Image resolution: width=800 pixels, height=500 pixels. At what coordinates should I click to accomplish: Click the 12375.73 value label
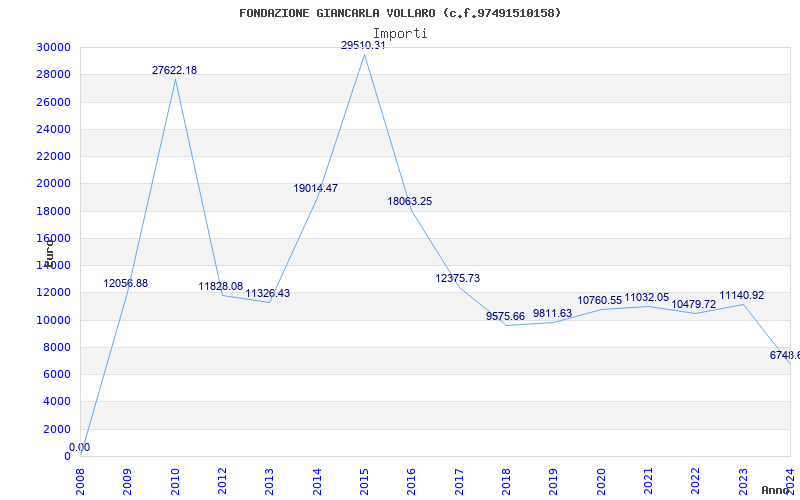tap(457, 279)
